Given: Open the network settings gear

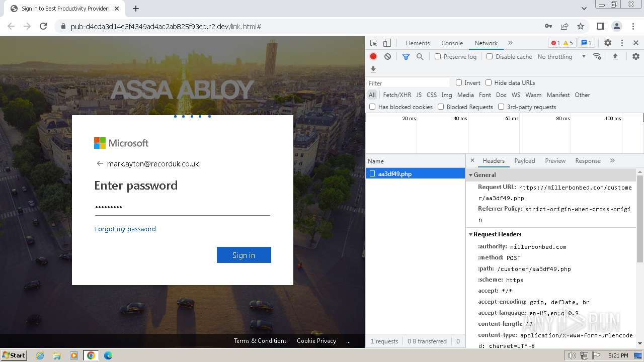Looking at the screenshot, I should point(636,57).
